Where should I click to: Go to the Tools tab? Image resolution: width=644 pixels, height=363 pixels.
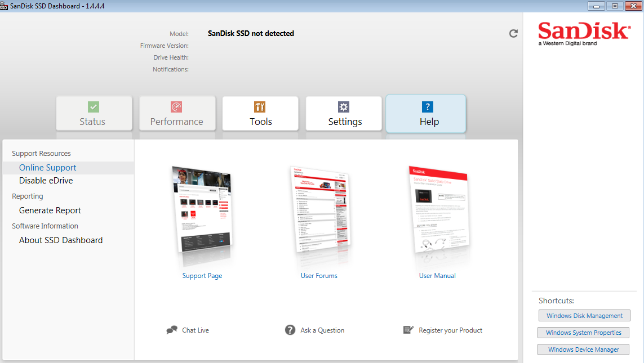(x=260, y=114)
